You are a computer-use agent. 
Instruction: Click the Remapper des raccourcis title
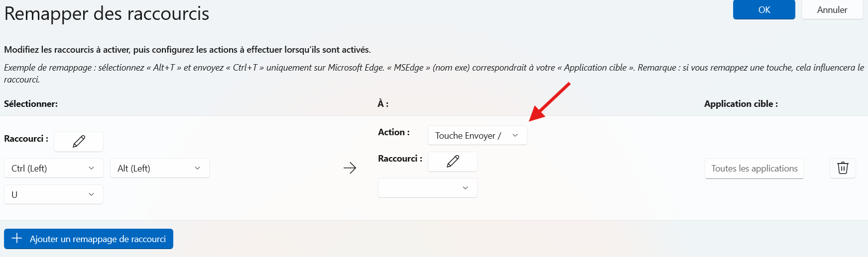point(107,13)
